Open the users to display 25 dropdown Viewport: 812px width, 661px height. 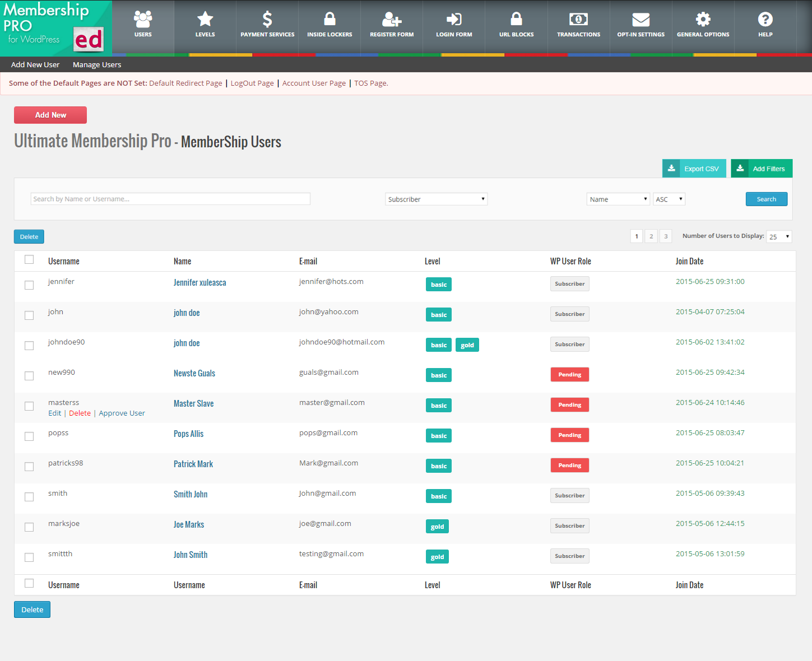pyautogui.click(x=779, y=236)
